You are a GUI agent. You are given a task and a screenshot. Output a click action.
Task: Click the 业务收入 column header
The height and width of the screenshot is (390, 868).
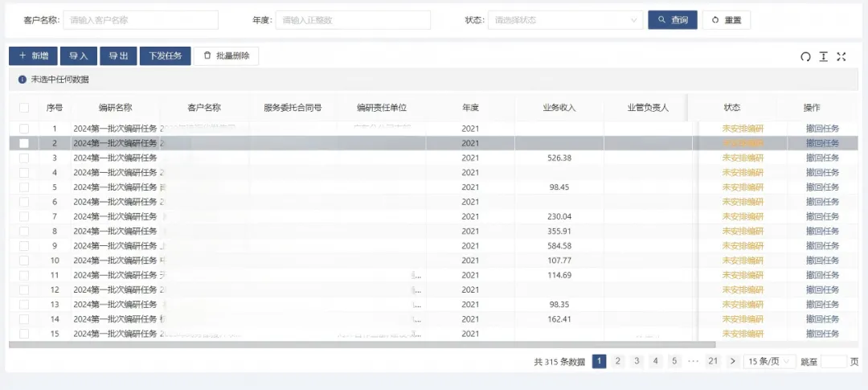[559, 108]
